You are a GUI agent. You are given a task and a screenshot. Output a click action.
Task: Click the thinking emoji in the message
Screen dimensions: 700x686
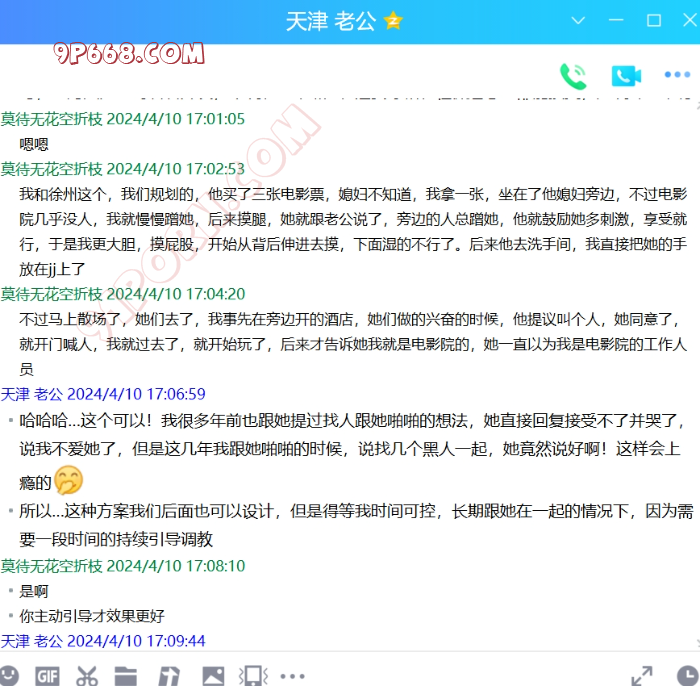point(69,481)
